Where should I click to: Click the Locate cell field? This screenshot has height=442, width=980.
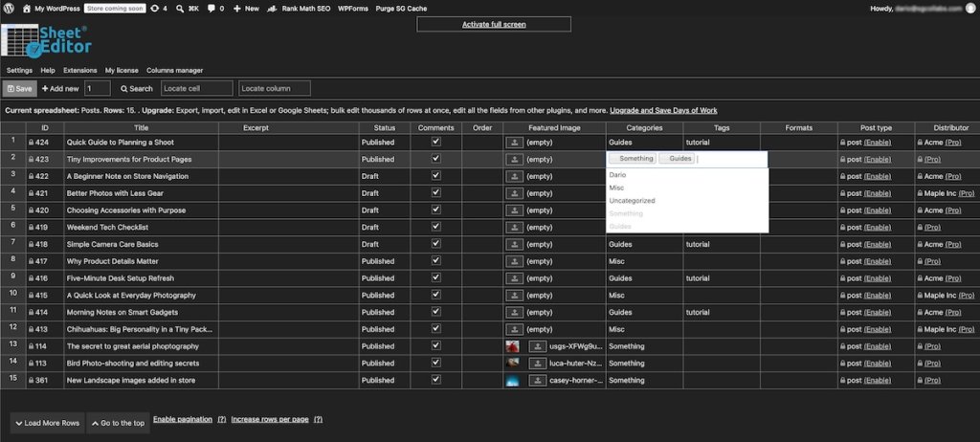197,89
